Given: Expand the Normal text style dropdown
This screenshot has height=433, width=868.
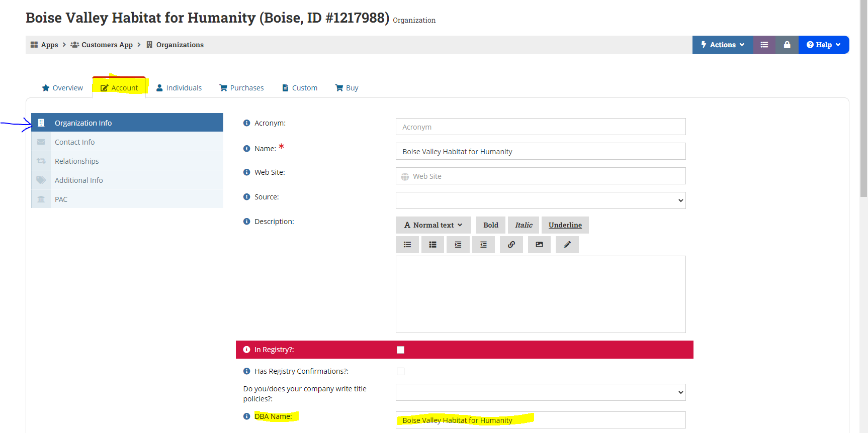Looking at the screenshot, I should (x=433, y=225).
